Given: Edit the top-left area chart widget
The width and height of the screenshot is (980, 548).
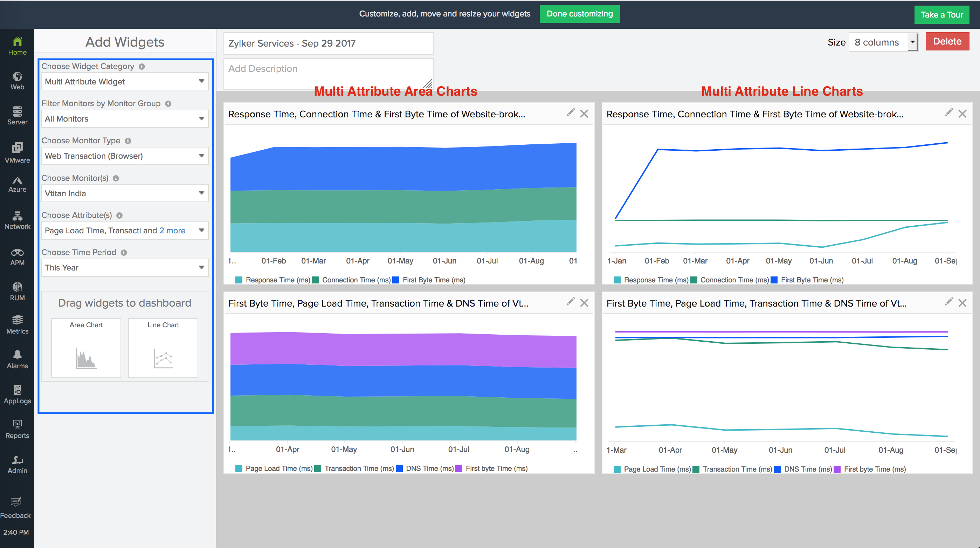Looking at the screenshot, I should click(x=570, y=112).
